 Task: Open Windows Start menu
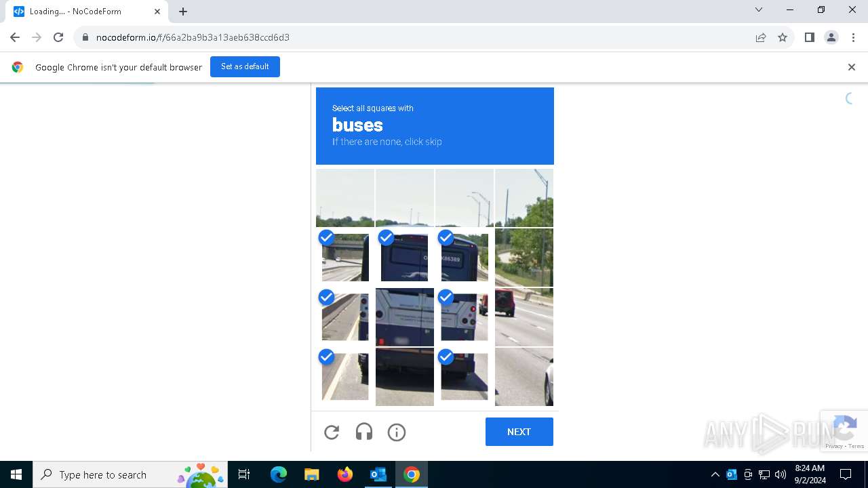(x=16, y=474)
